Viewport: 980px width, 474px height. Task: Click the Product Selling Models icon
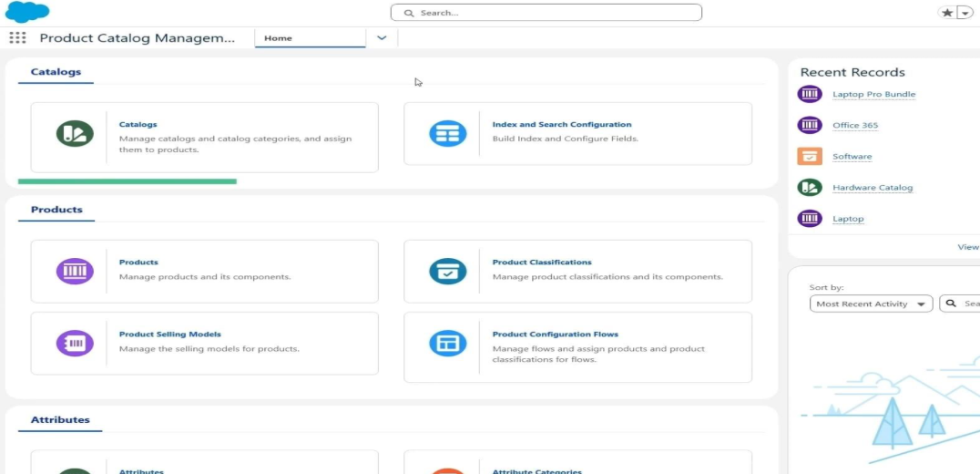tap(75, 343)
